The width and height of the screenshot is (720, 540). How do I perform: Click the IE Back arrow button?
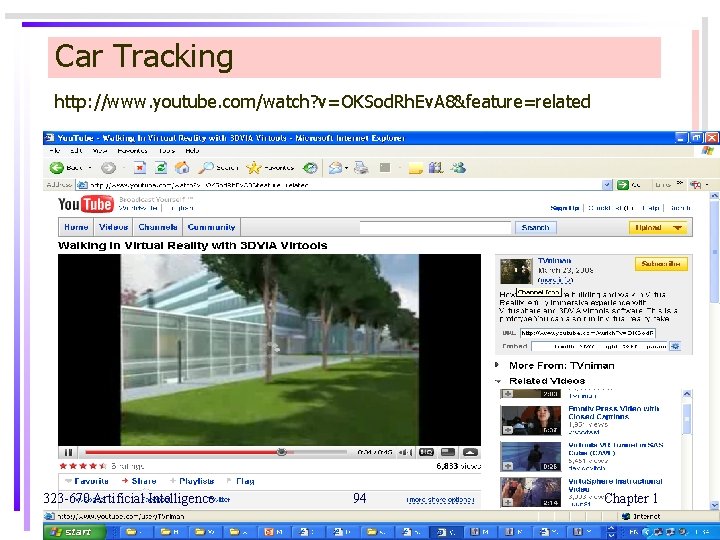[57, 168]
